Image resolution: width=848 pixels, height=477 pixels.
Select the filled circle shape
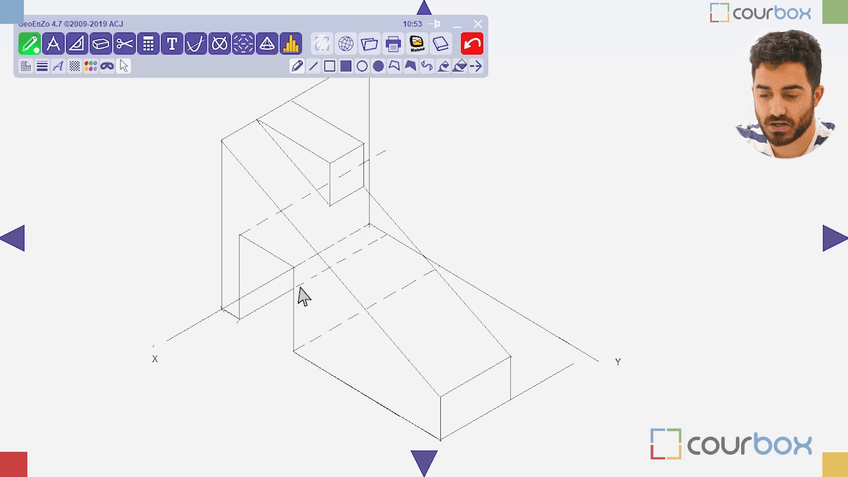[378, 66]
